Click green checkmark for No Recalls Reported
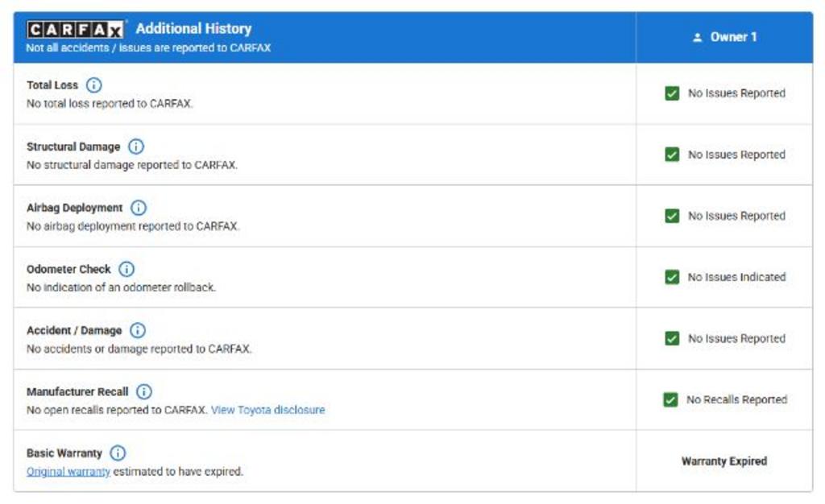This screenshot has height=504, width=825. (x=670, y=400)
